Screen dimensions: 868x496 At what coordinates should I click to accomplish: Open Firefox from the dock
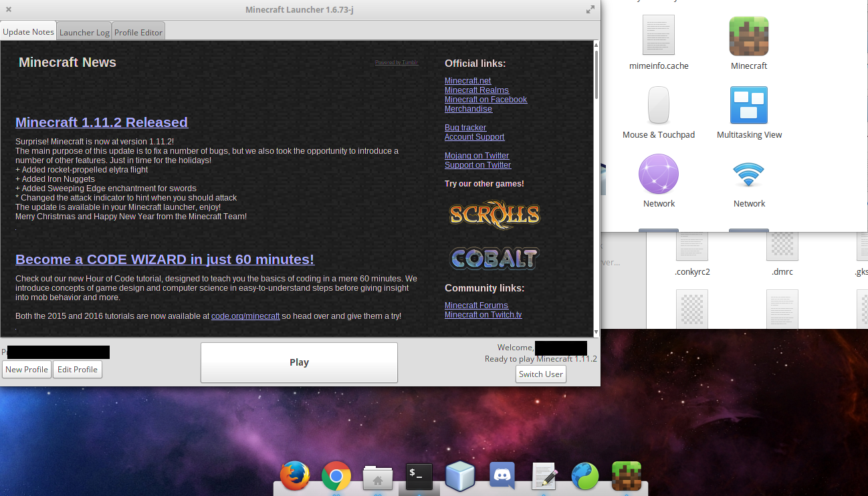coord(294,477)
